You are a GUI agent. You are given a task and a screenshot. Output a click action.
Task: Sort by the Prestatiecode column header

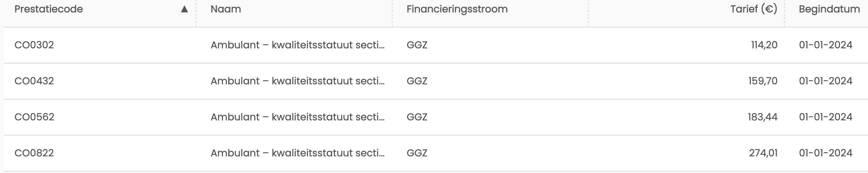point(48,9)
